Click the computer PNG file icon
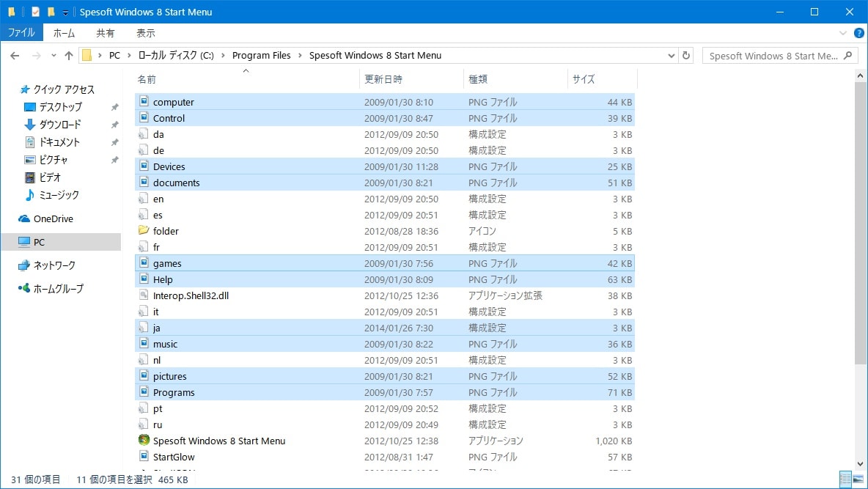868x489 pixels. (x=144, y=101)
